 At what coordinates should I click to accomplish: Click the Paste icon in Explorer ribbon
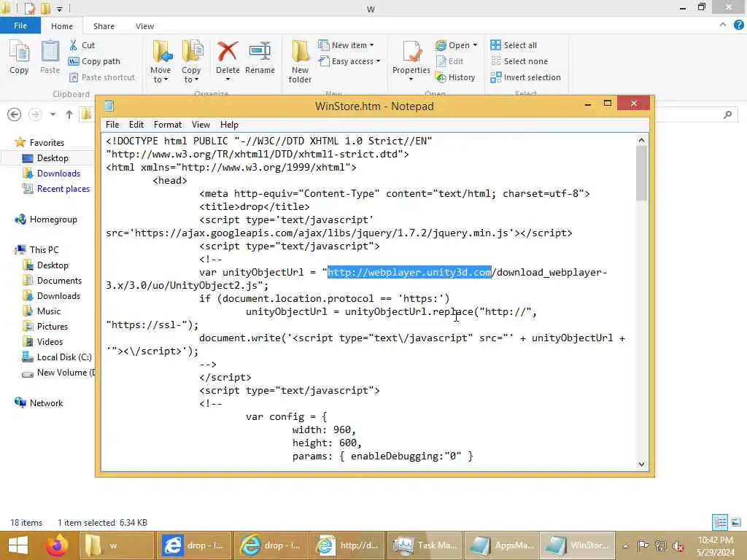click(x=50, y=57)
